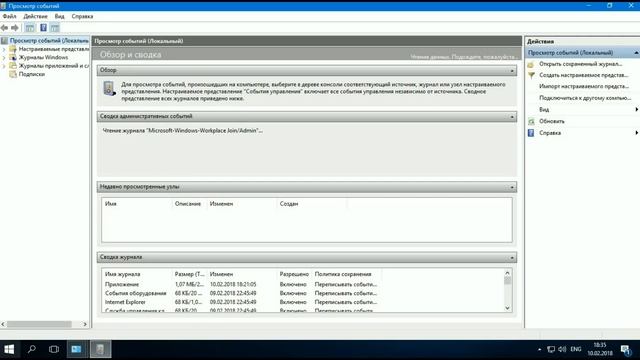This screenshot has width=640, height=360.
Task: Click the Обновить refresh icon
Action: point(531,121)
